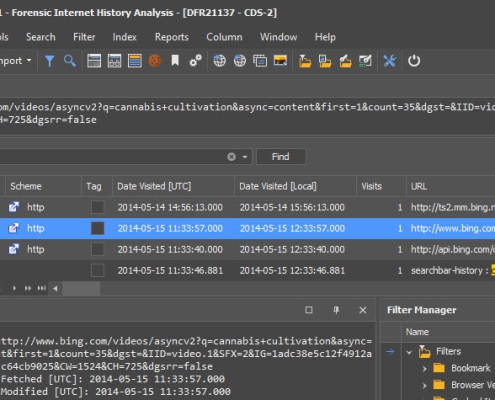The height and width of the screenshot is (400, 495).
Task: Click the horizontal scrollbar thumb
Action: 81,288
